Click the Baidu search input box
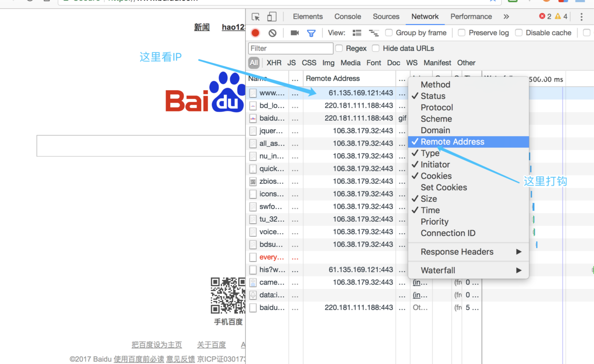The width and height of the screenshot is (594, 364). 141,146
